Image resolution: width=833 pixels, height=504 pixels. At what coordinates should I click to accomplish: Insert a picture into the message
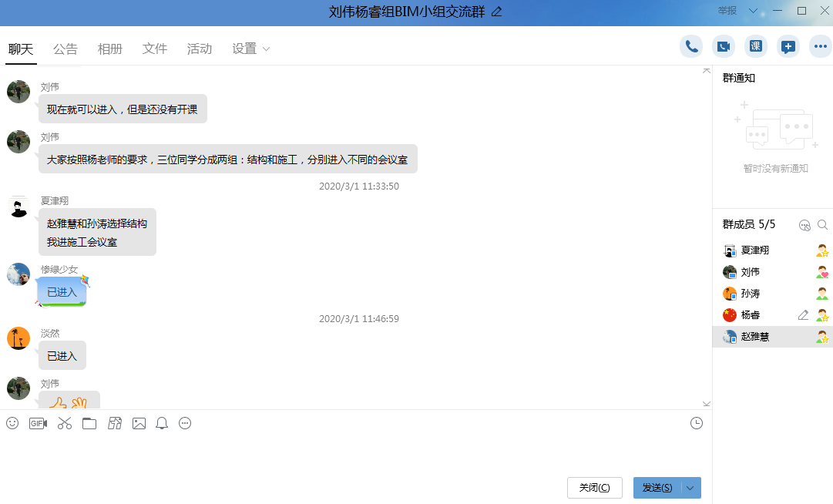[x=139, y=423]
